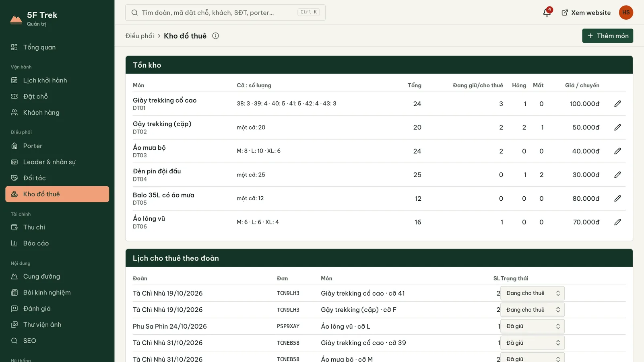Open Bài kinh nghiệm menu item

tap(57, 292)
